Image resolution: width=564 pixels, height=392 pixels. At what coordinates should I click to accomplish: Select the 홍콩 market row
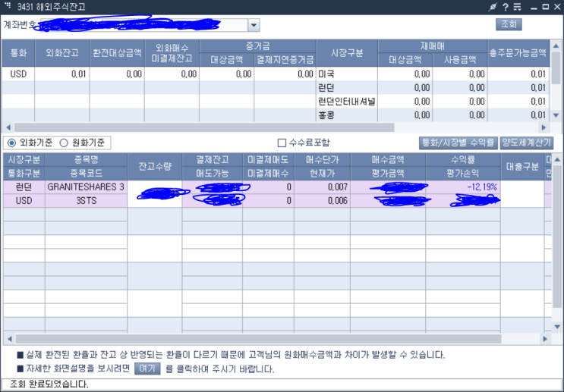[347, 115]
